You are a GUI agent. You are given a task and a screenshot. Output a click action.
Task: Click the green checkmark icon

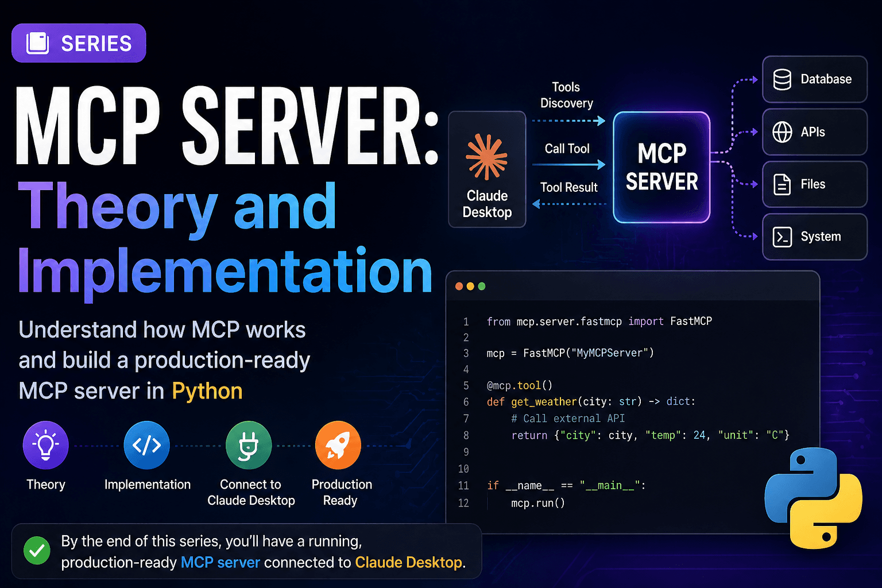click(37, 551)
